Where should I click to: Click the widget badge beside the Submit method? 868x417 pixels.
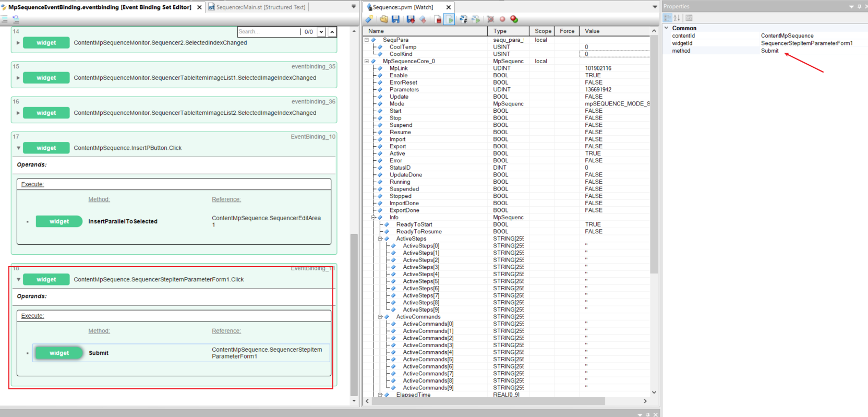(x=59, y=353)
